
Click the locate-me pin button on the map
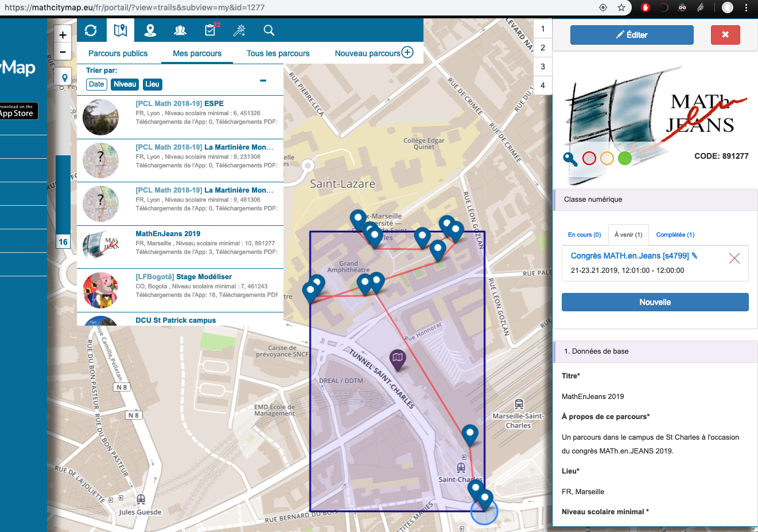64,78
